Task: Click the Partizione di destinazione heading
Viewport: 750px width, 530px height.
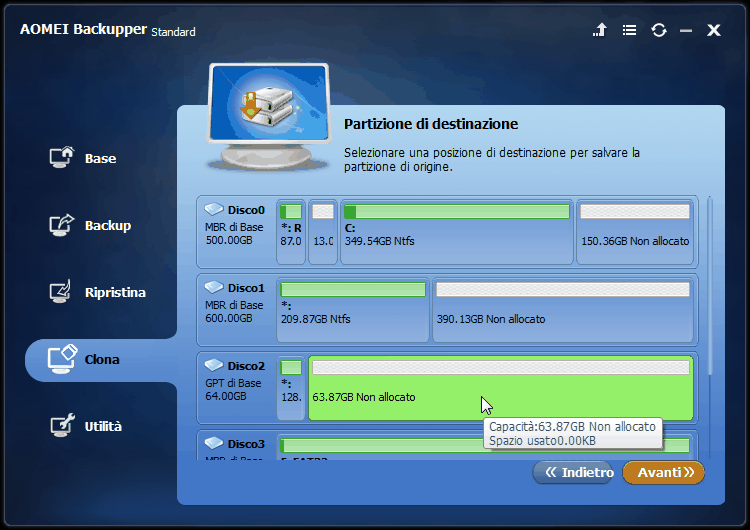Action: (431, 124)
